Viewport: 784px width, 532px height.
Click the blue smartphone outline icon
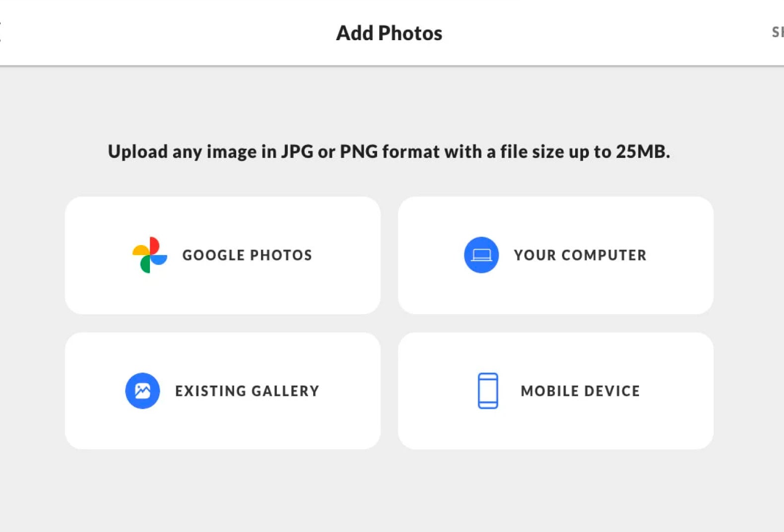point(488,391)
